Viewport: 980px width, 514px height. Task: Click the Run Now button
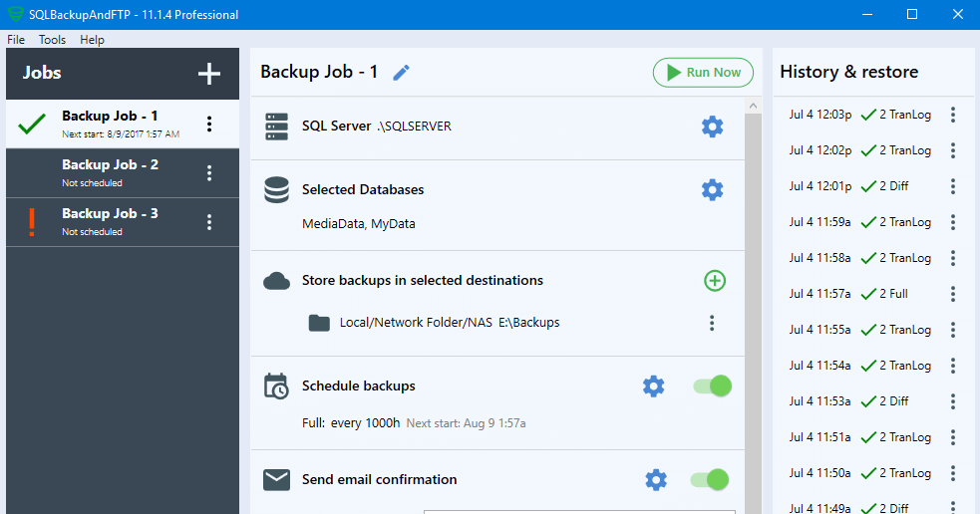[x=703, y=73]
